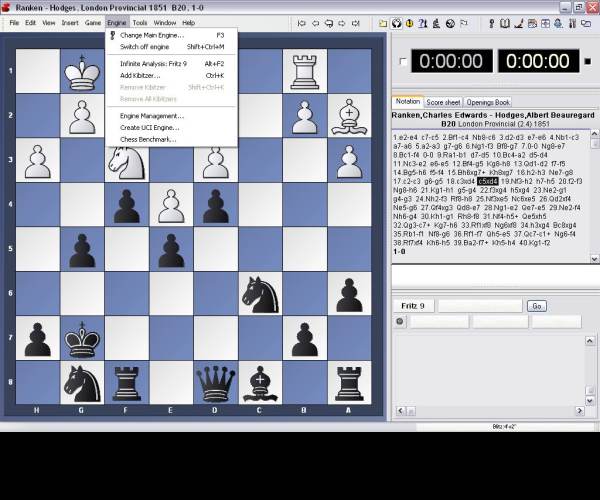
Task: Select Create UCI Engine entry
Action: (x=171, y=128)
